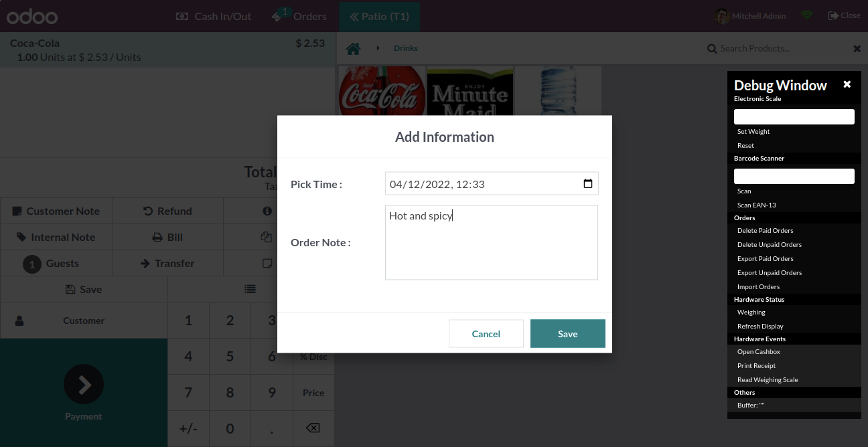This screenshot has height=447, width=868.
Task: Open the Cash In/Out menu item
Action: (214, 16)
